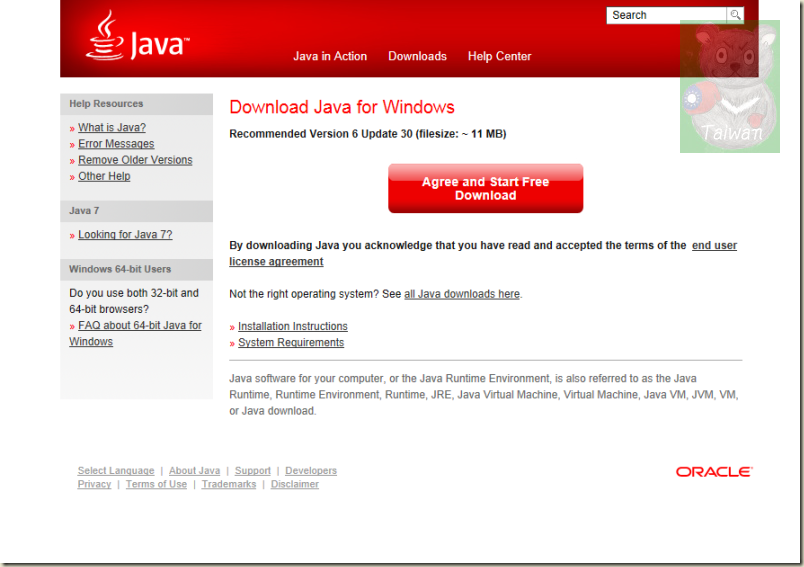This screenshot has width=804, height=567.
Task: Open the Other Help link
Action: click(104, 176)
